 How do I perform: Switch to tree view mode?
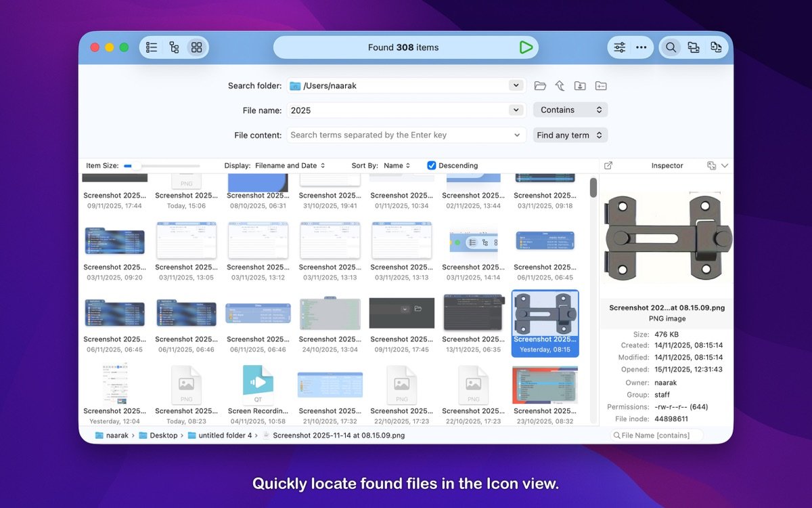click(174, 47)
